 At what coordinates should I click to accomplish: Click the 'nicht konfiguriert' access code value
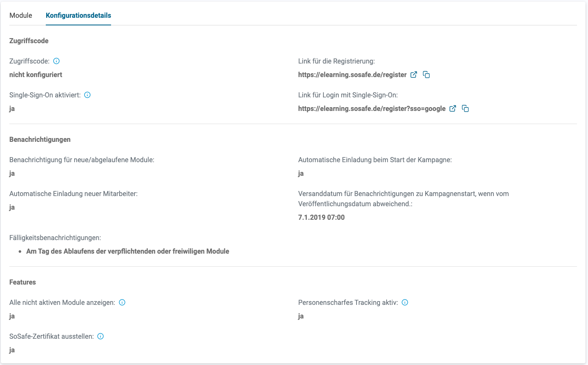tap(36, 75)
